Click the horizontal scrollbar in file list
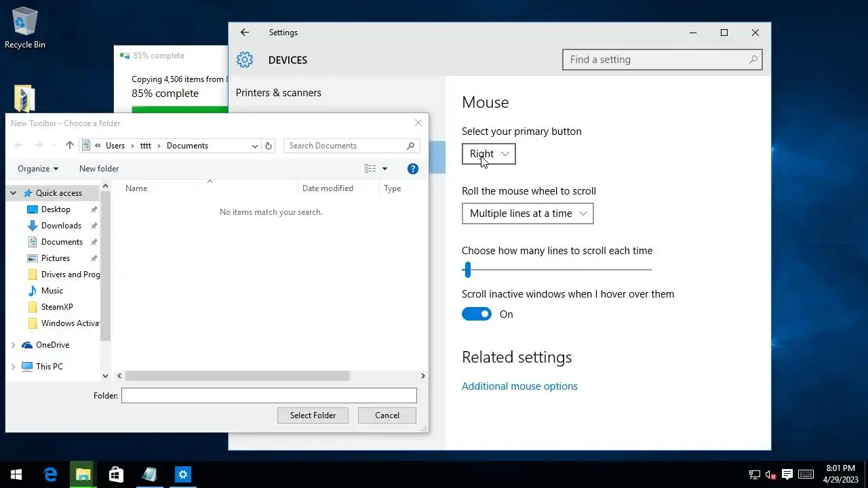 (x=237, y=375)
